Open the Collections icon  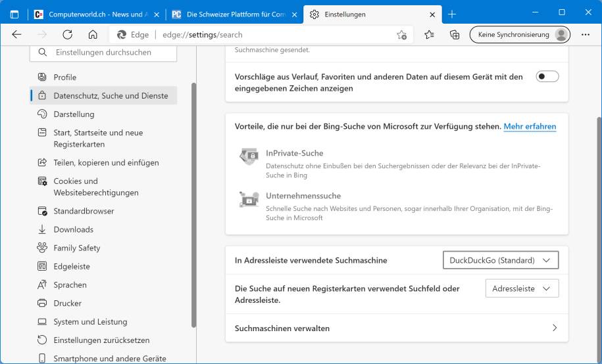click(455, 35)
